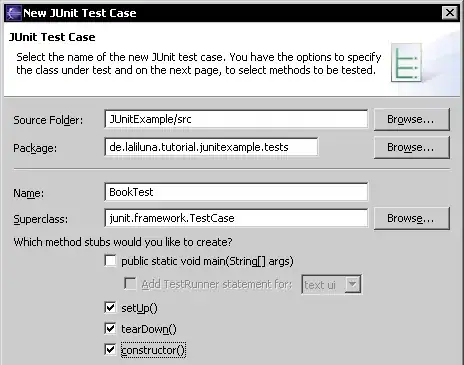Toggle the constructor() checkbox

tap(110, 350)
